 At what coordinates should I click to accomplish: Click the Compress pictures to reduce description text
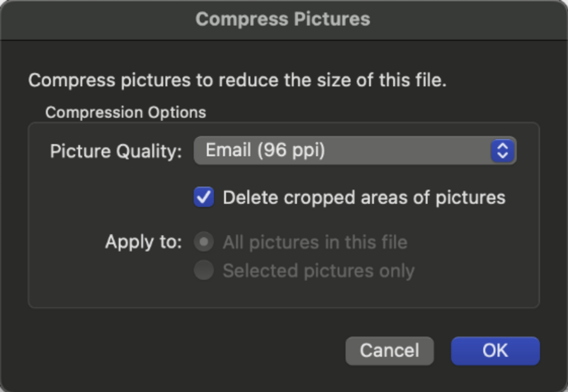point(237,80)
